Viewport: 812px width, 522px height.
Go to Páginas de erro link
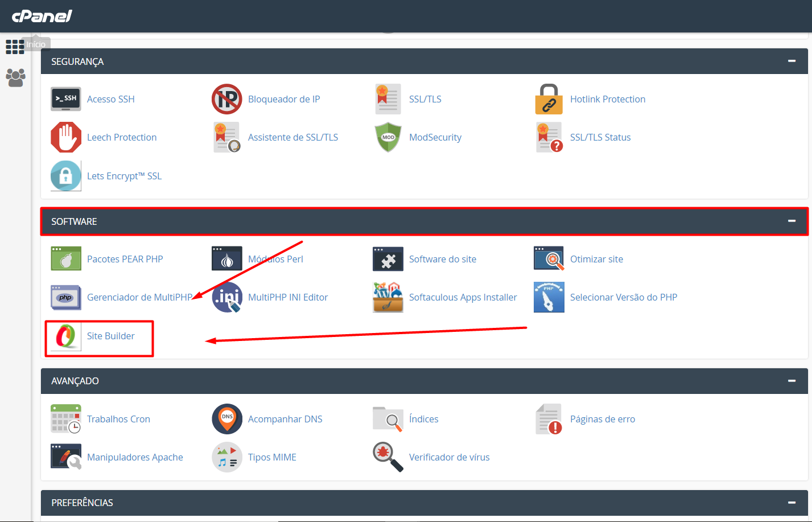(x=603, y=419)
